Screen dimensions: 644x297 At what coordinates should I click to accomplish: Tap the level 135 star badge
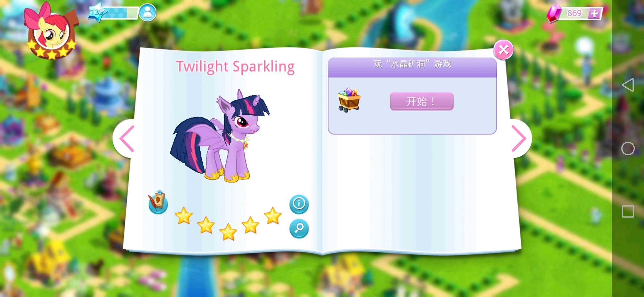pyautogui.click(x=97, y=12)
